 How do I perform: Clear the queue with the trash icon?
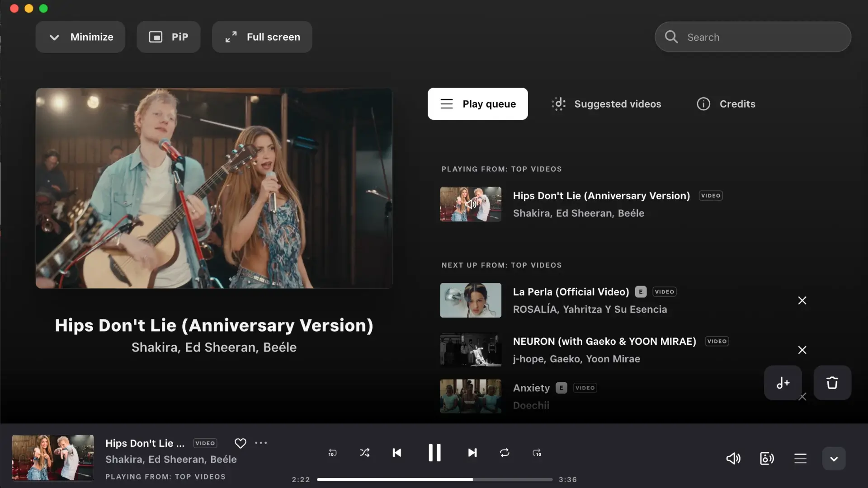pos(832,383)
